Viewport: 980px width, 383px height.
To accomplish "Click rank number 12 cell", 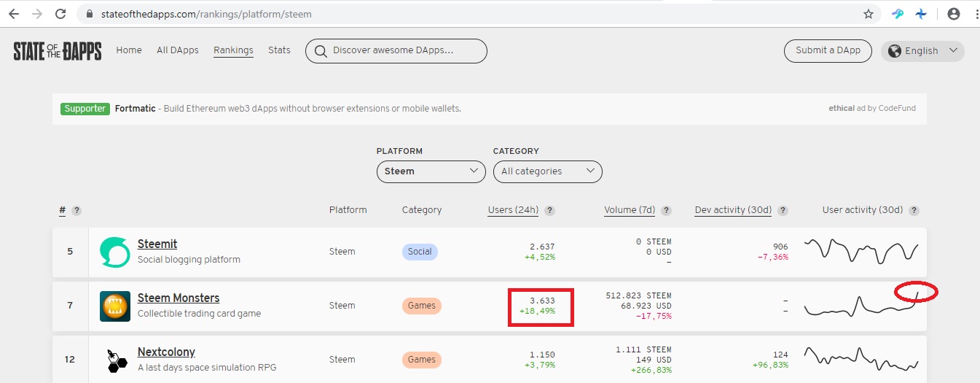I will click(x=70, y=360).
